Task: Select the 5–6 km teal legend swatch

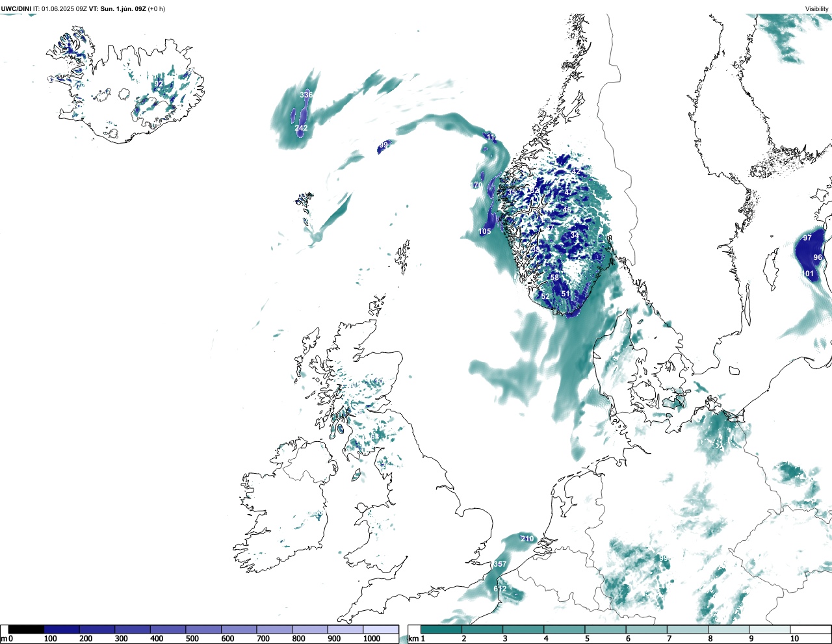Action: coord(605,629)
